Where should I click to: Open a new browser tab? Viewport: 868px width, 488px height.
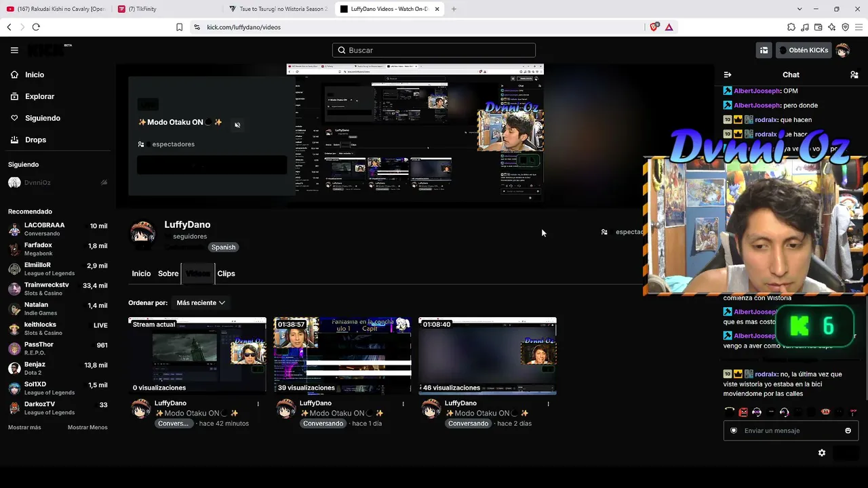coord(454,9)
